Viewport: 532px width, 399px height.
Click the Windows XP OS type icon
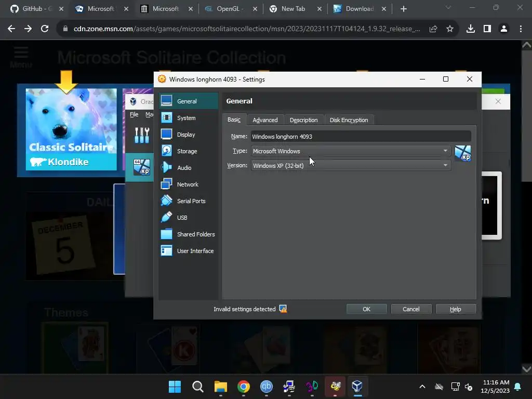pyautogui.click(x=463, y=153)
